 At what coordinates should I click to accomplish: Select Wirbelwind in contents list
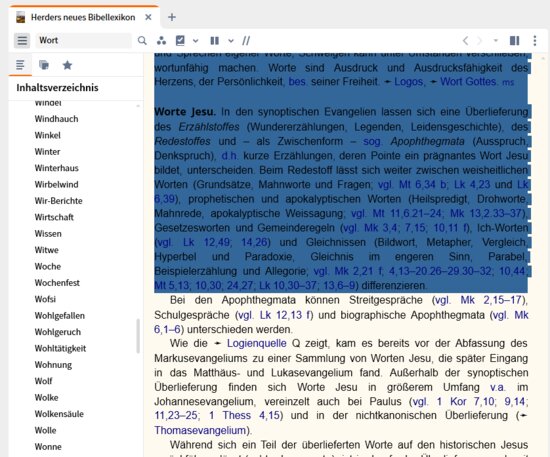click(56, 184)
